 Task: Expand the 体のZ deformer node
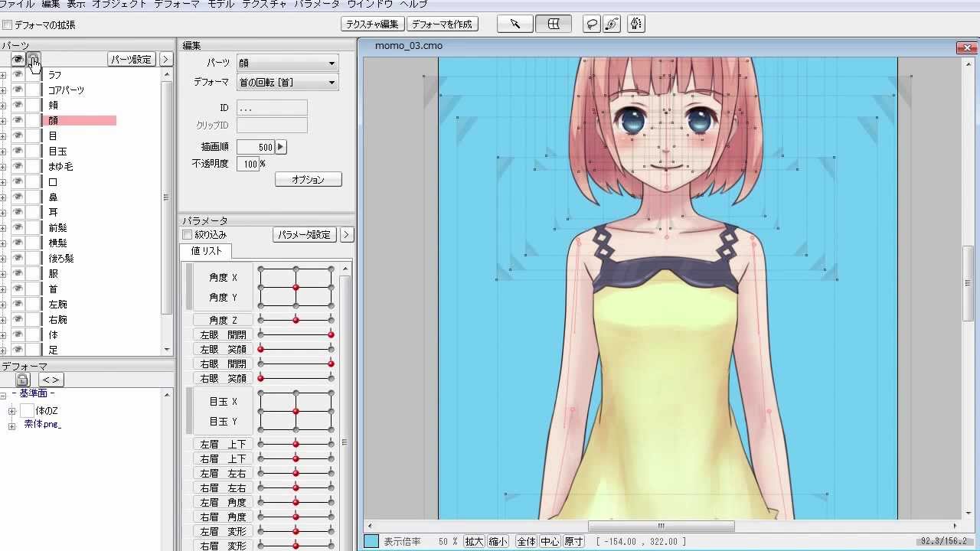pyautogui.click(x=11, y=411)
